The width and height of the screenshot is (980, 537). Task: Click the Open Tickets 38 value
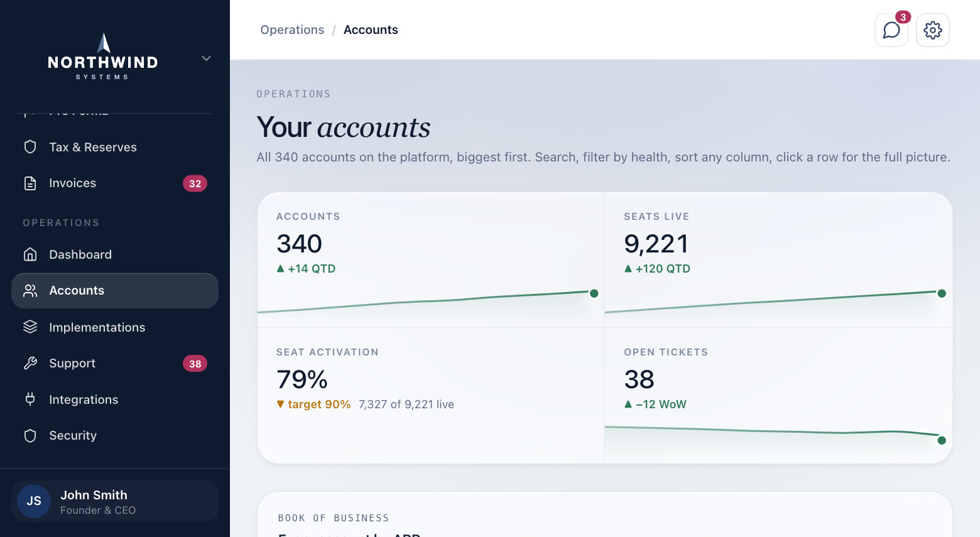pos(640,379)
